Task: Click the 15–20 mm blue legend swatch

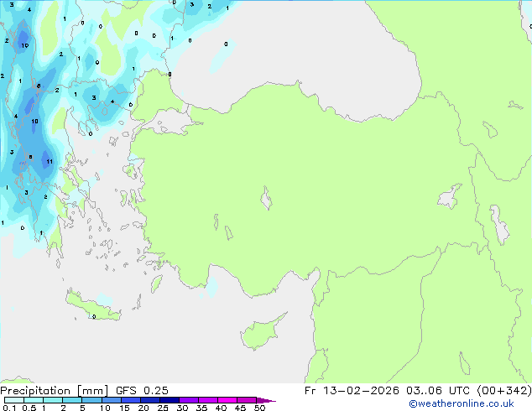Action: click(131, 400)
